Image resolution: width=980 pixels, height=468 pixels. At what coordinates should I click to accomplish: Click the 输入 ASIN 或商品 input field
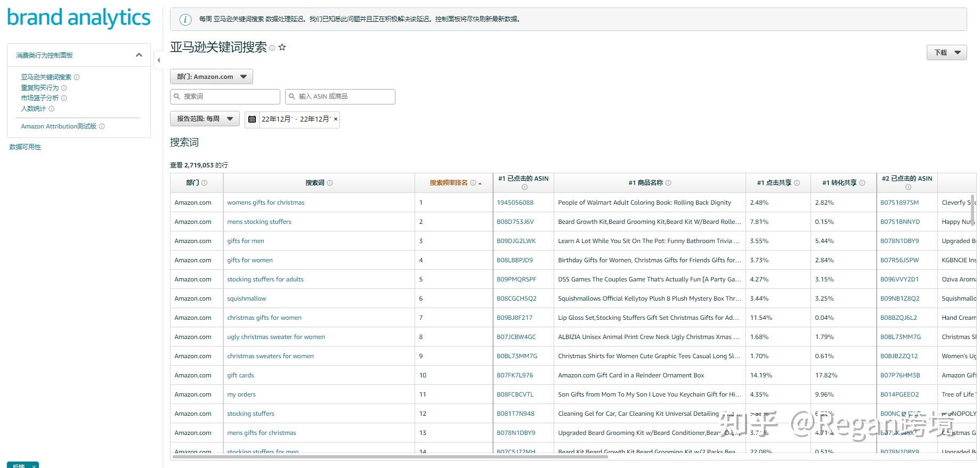point(340,96)
